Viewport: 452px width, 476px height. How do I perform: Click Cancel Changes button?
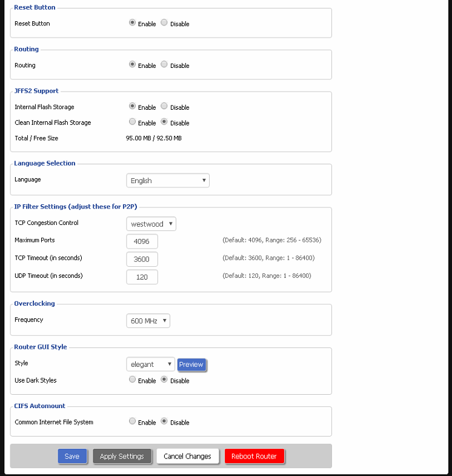pos(187,456)
